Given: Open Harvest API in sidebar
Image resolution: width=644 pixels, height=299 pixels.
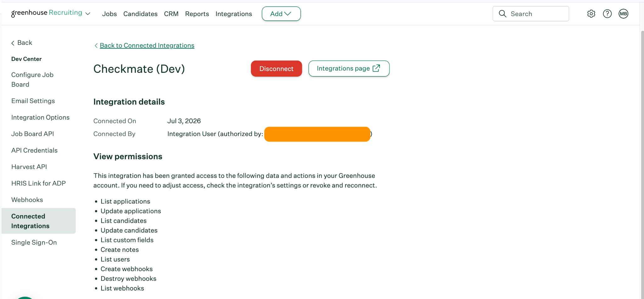Looking at the screenshot, I should coord(29,167).
